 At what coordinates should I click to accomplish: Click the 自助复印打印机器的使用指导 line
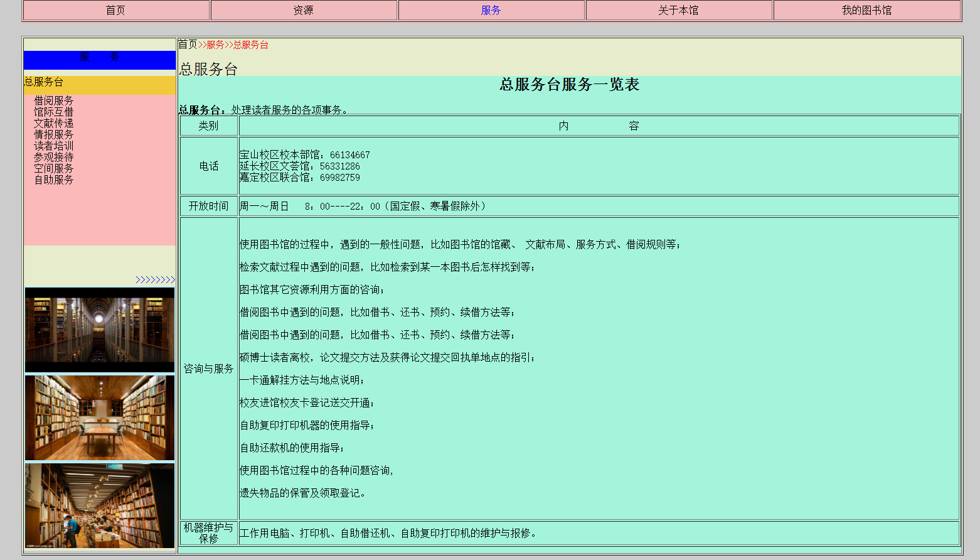click(x=307, y=425)
